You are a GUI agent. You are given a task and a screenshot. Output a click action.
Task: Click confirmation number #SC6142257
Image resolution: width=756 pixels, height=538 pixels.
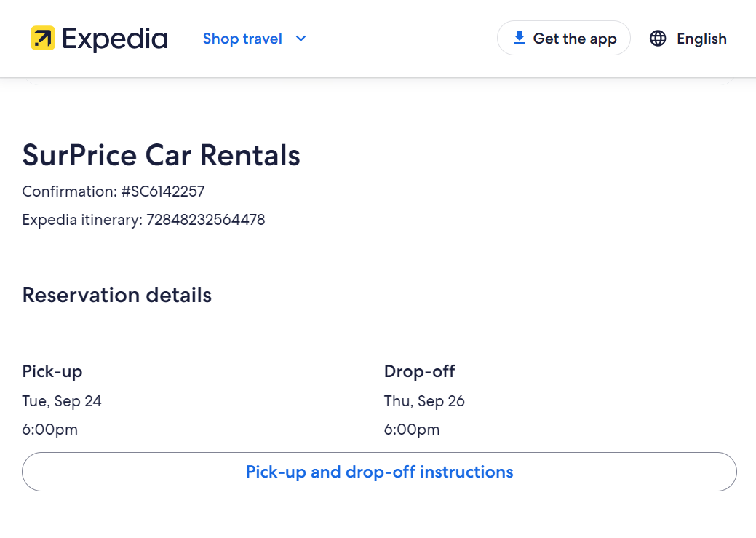[163, 191]
